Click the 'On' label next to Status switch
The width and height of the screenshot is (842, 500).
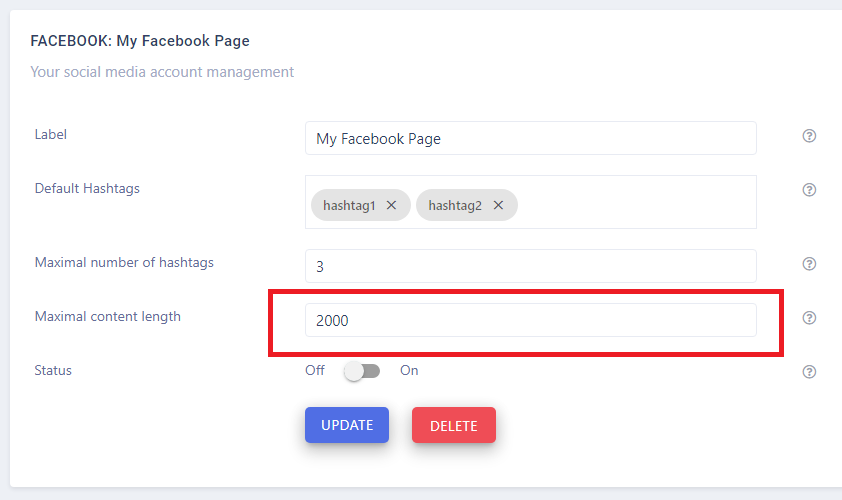coord(409,371)
